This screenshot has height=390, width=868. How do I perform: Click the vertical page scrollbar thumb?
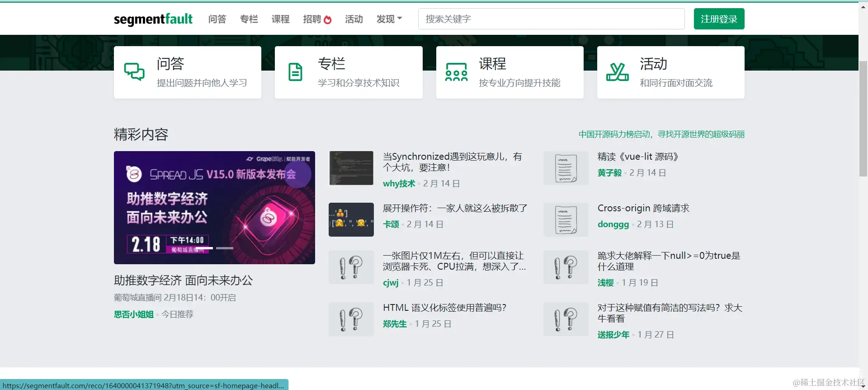click(x=863, y=119)
